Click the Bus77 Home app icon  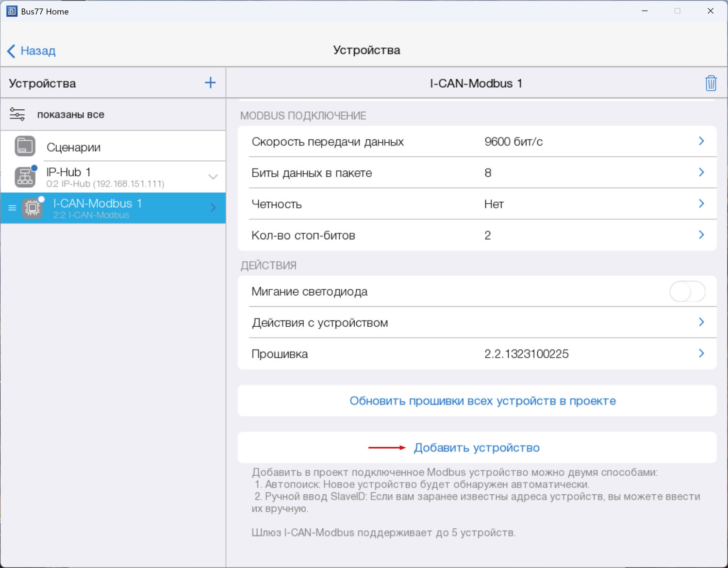(x=12, y=11)
